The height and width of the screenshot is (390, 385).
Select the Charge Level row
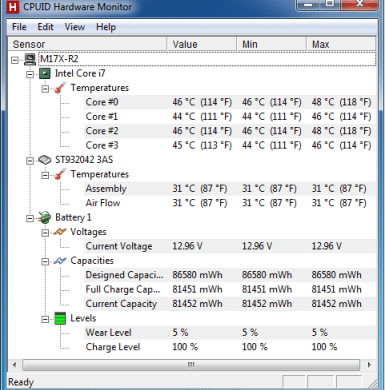click(x=230, y=347)
